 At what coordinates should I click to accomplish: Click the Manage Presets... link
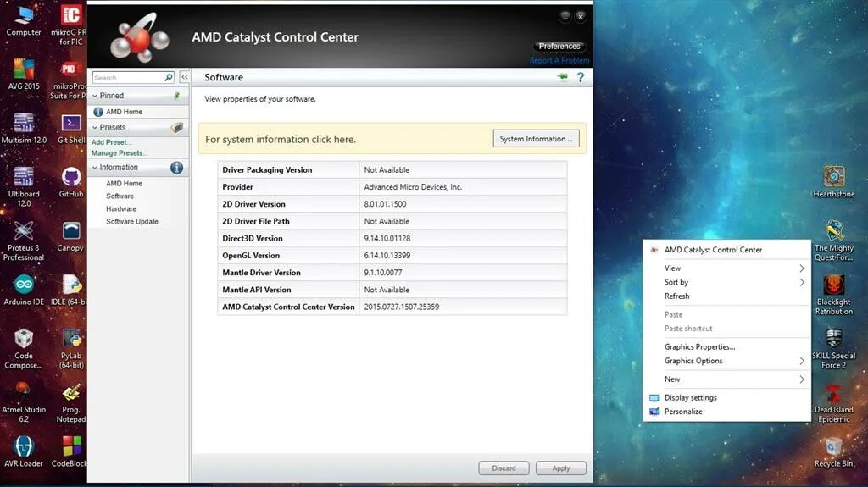119,153
